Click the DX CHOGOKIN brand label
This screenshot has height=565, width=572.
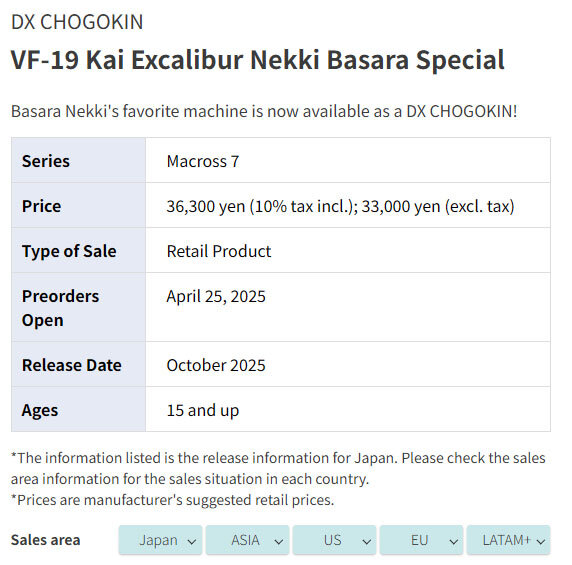77,22
